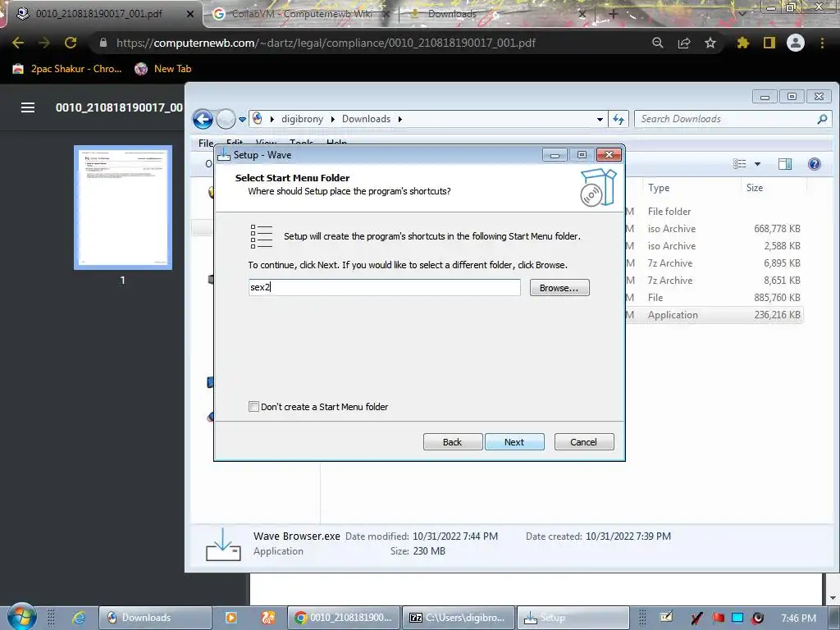Toggle Chrome side panel icon
The width and height of the screenshot is (840, 630).
(769, 43)
